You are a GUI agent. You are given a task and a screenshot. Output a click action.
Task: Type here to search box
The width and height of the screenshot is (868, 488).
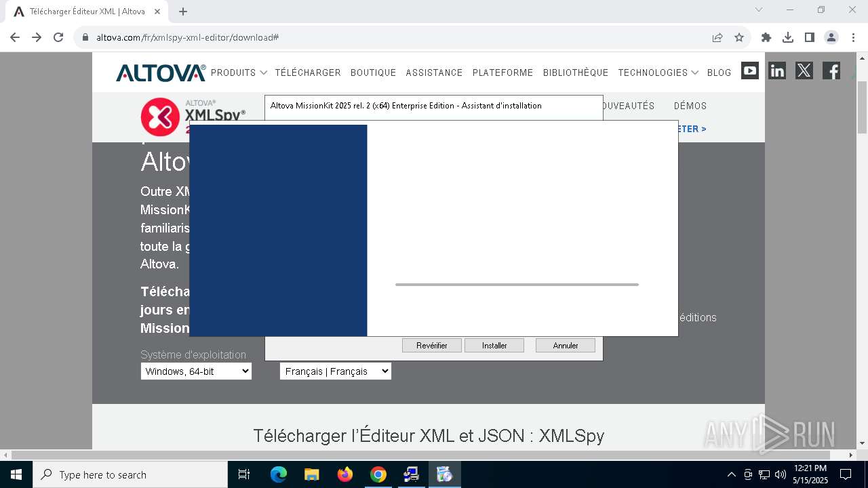(130, 474)
